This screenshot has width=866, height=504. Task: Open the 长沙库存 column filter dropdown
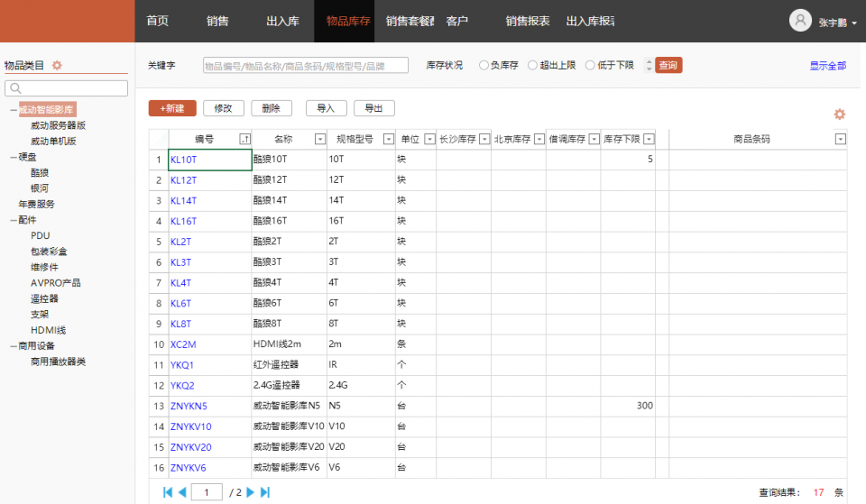tap(484, 139)
